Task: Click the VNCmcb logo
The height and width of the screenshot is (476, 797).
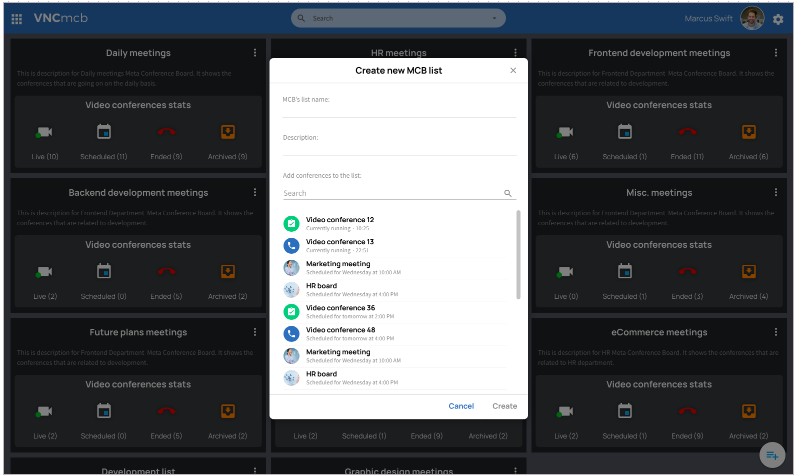Action: click(x=60, y=18)
